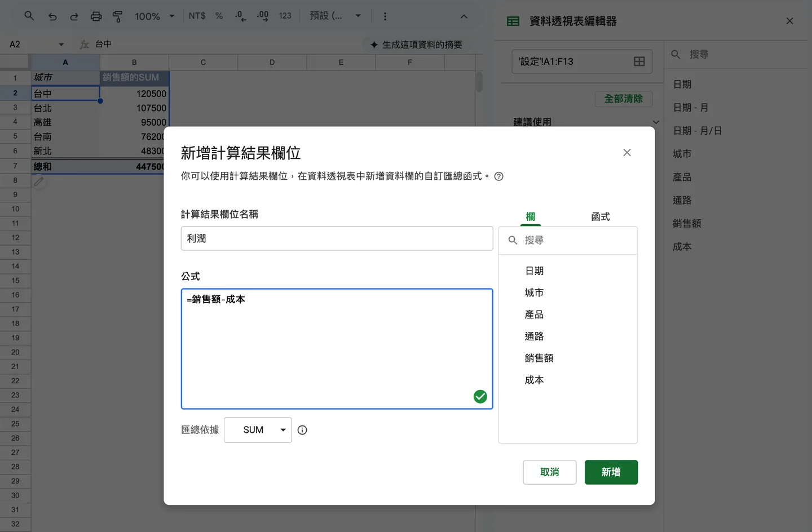Increase decimal places
This screenshot has height=532, width=812.
[x=263, y=16]
